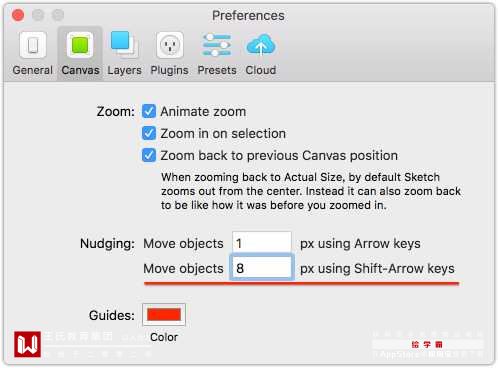Click the 'General' tab text label
Viewport: 498px width, 368px height.
point(33,70)
